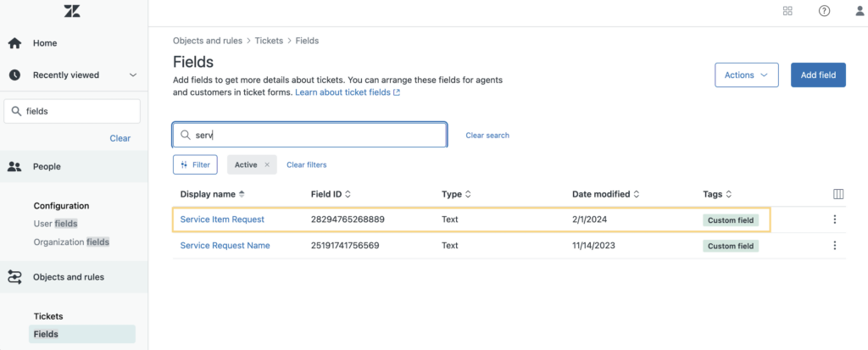This screenshot has height=350, width=868.
Task: Open the user profile icon
Action: click(860, 11)
